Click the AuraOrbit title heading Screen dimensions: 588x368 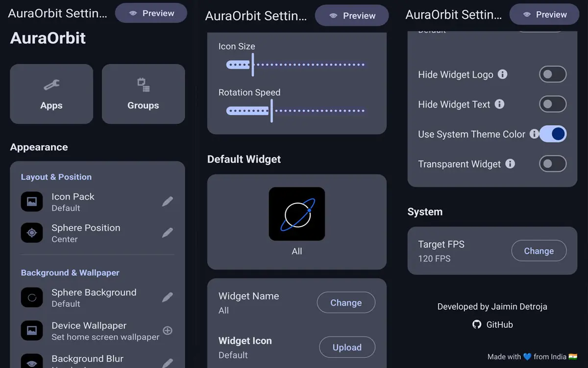click(x=48, y=38)
